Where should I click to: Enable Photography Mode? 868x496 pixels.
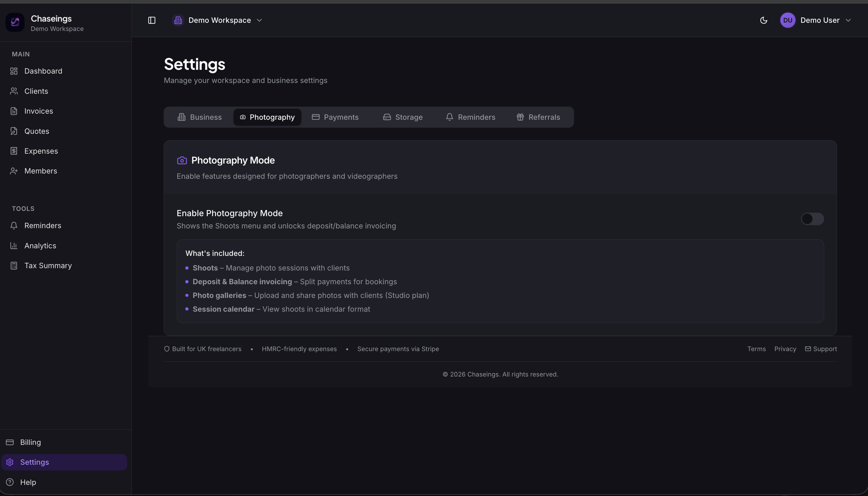pos(812,219)
